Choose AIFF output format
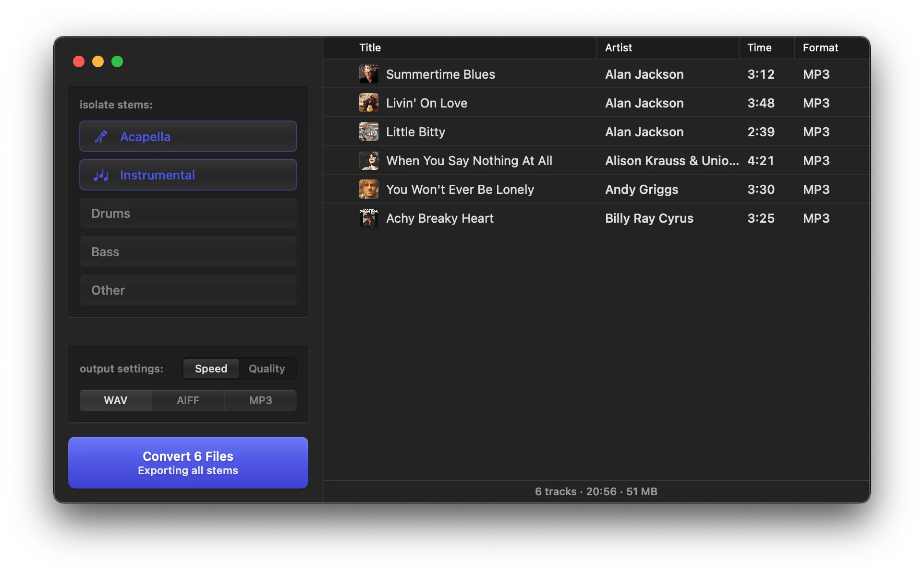The image size is (924, 574). point(188,400)
